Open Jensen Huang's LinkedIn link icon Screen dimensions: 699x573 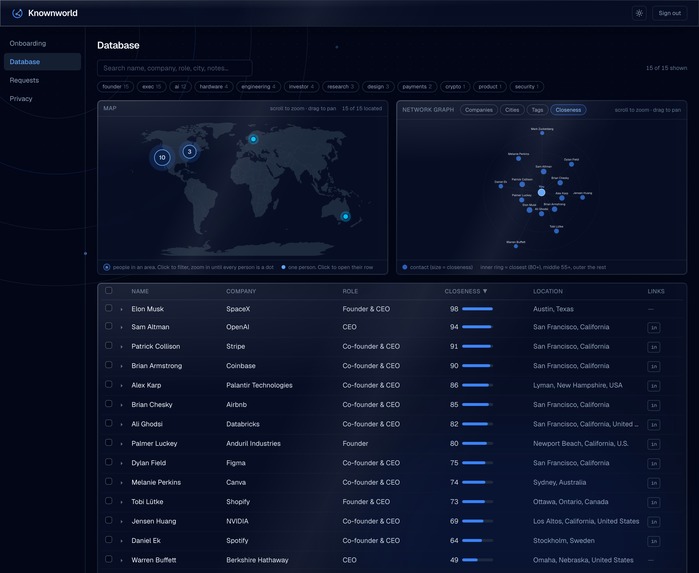click(654, 522)
